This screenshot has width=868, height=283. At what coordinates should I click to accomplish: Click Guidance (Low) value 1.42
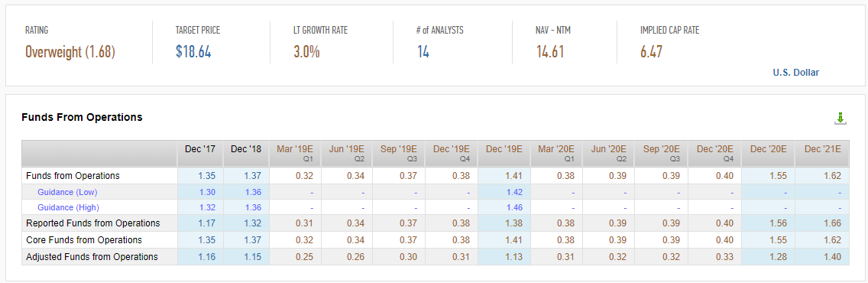515,192
